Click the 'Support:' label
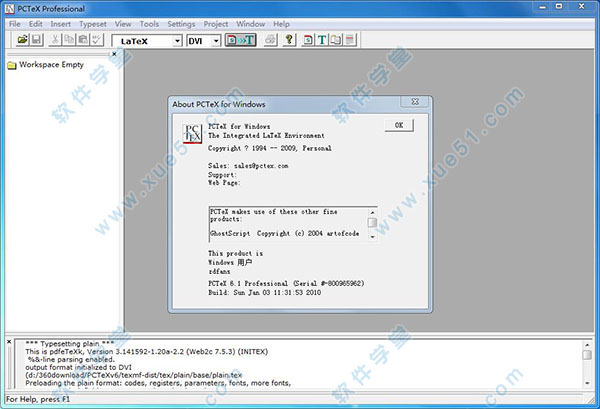This screenshot has width=600, height=409. tap(222, 175)
